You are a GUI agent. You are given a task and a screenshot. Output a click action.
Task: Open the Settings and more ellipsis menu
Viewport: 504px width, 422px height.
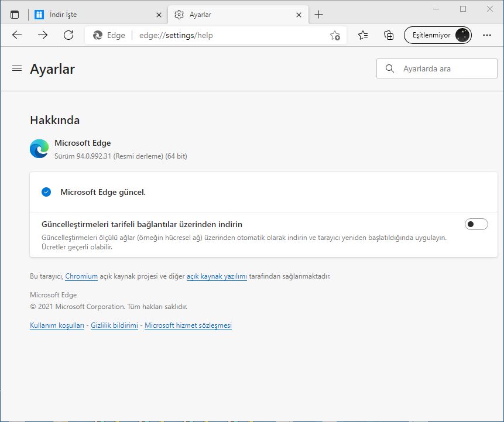pos(487,35)
